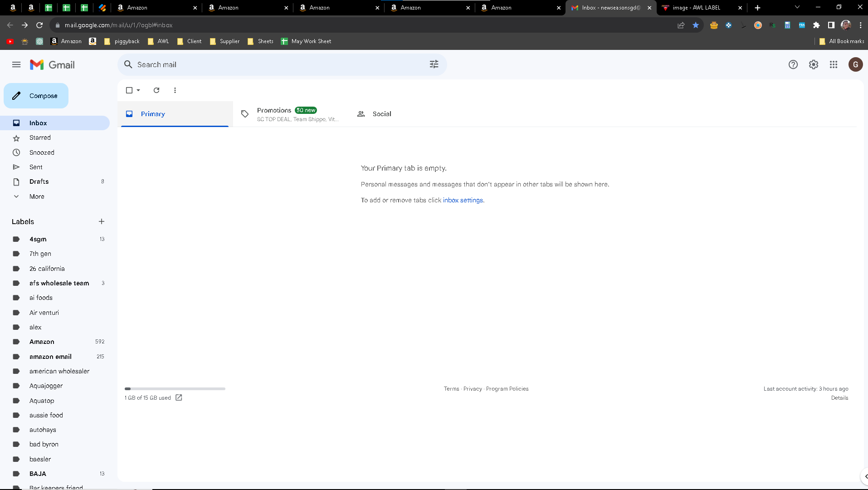This screenshot has width=868, height=490.
Task: Open a new Chrome tab with the plus button
Action: point(757,8)
